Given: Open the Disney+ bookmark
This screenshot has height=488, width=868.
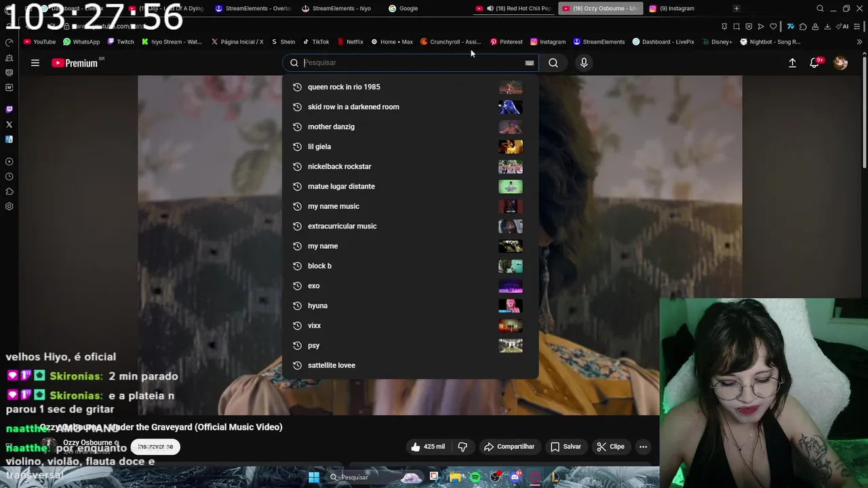Looking at the screenshot, I should pyautogui.click(x=717, y=41).
